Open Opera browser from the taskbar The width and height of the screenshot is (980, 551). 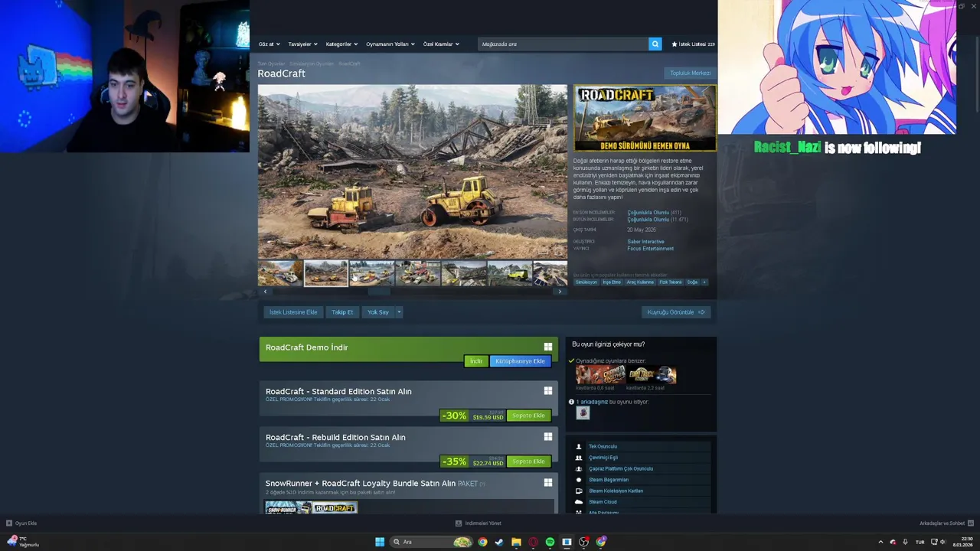coord(533,542)
